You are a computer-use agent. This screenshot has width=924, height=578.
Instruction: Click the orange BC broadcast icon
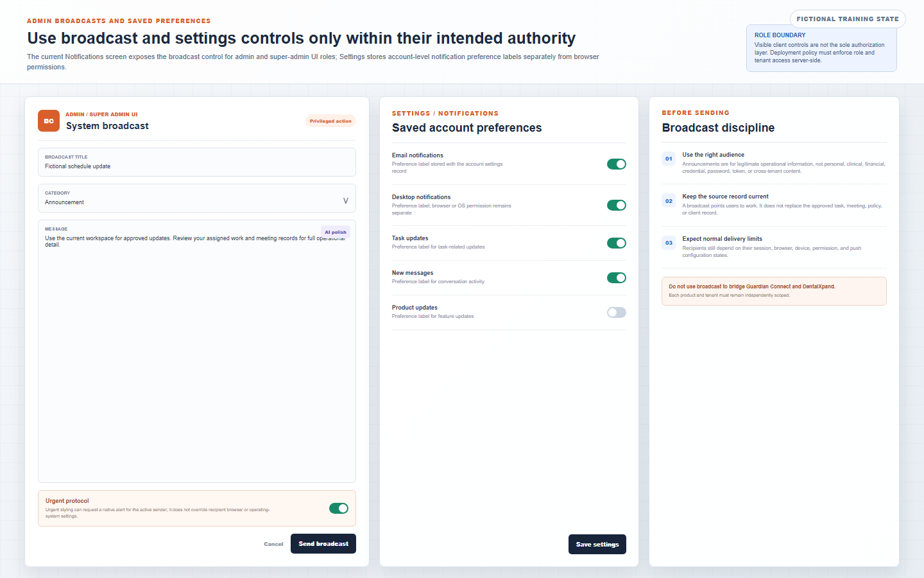[49, 121]
